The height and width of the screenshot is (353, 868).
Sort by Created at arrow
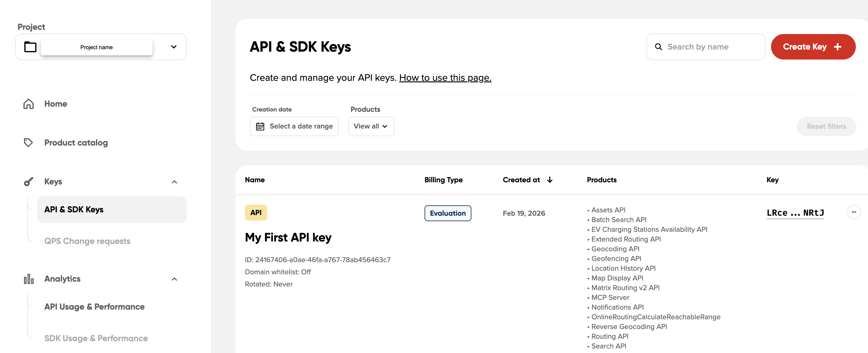click(549, 180)
